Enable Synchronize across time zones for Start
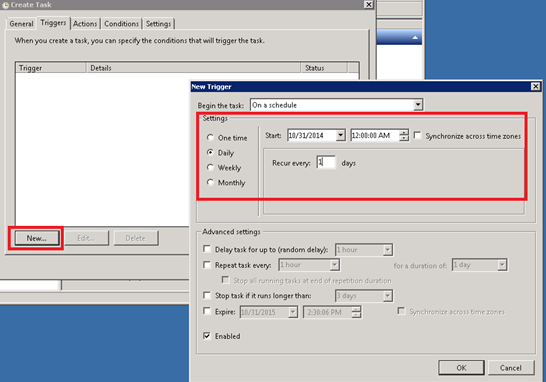 (x=417, y=135)
